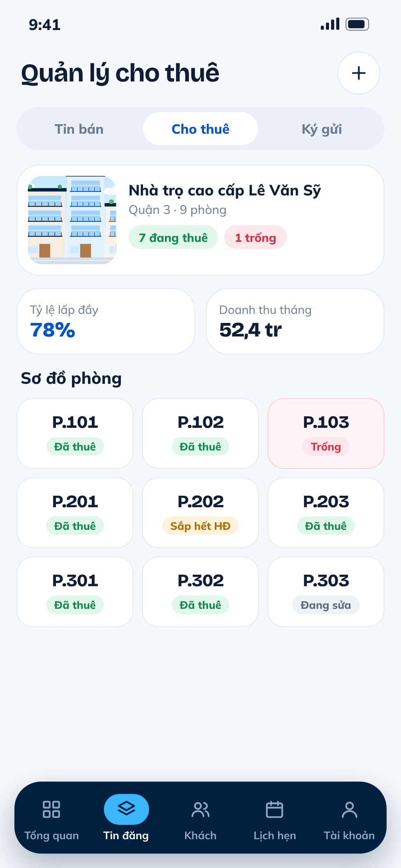
Task: Open Doanh thu tháng card
Action: [295, 321]
